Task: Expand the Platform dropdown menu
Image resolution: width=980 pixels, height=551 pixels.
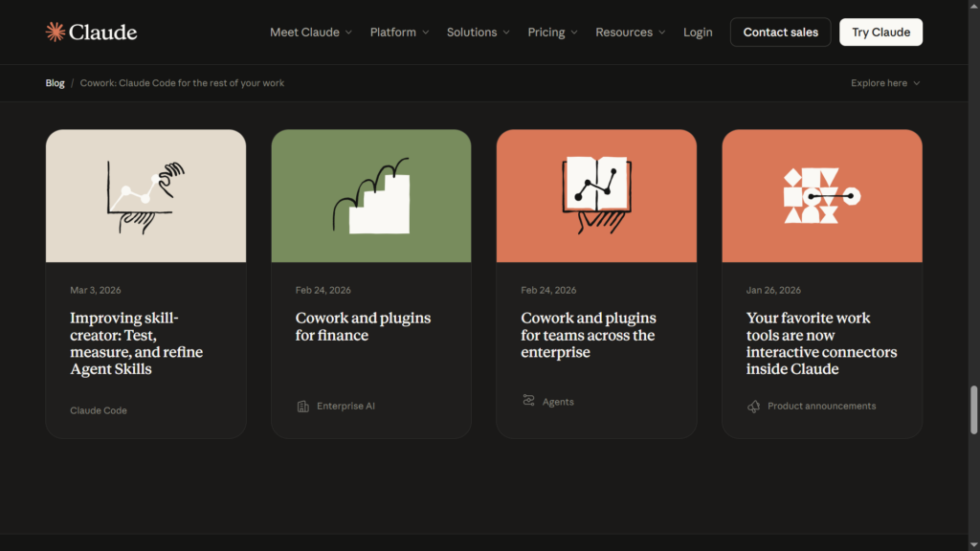Action: coord(399,33)
